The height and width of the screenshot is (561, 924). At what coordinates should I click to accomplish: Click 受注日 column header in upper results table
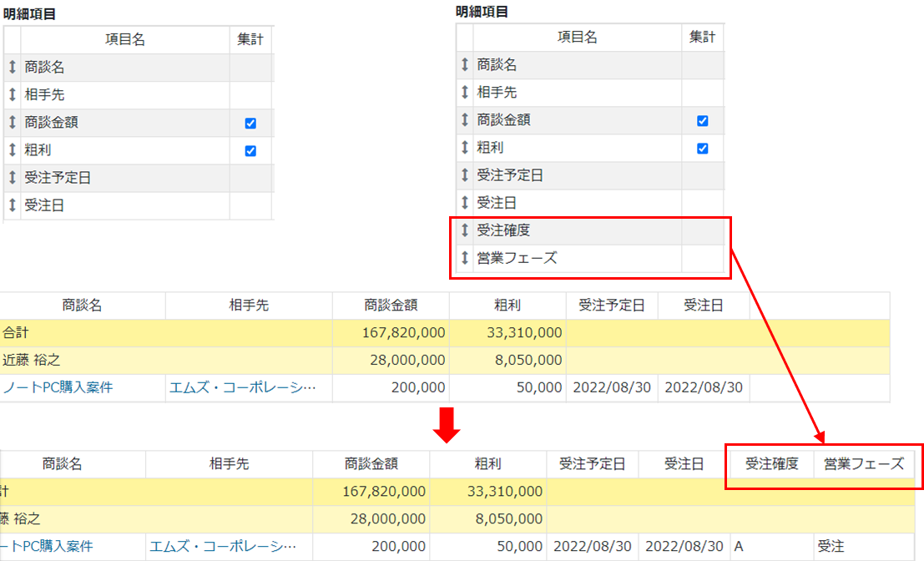(x=704, y=306)
